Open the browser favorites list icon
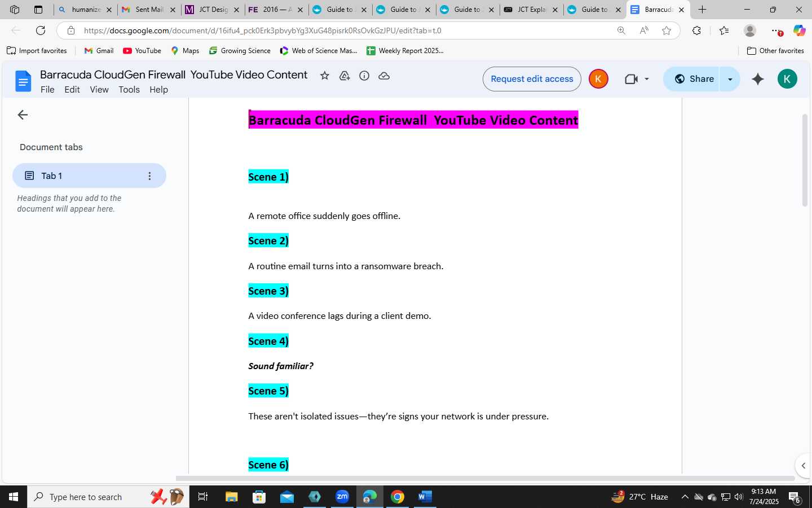This screenshot has width=812, height=508. [724, 30]
